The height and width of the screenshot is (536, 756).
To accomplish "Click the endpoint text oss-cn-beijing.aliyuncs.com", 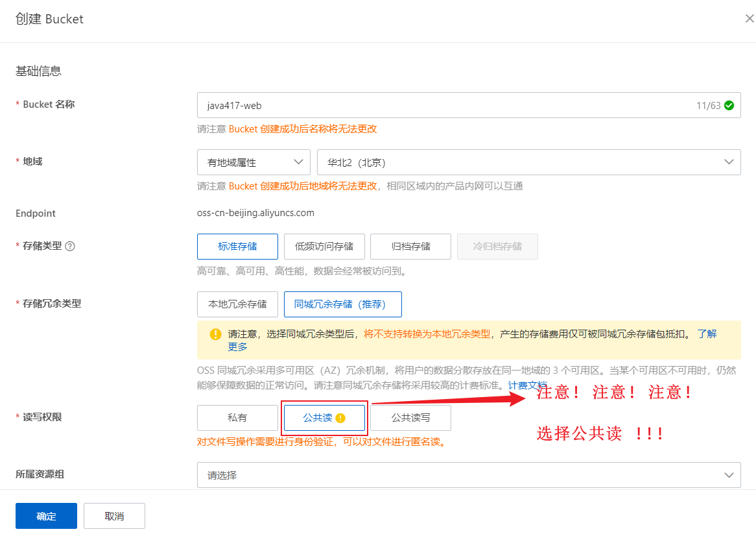I will pos(255,213).
